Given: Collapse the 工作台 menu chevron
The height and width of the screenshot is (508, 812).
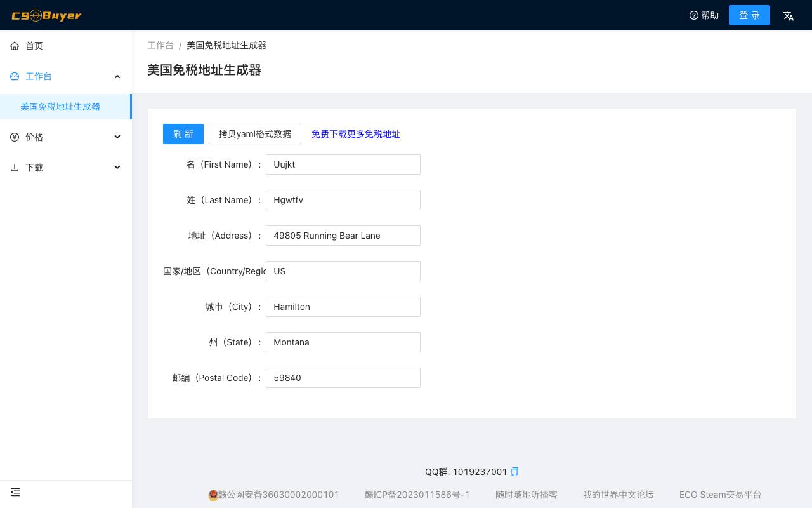Looking at the screenshot, I should (x=117, y=76).
